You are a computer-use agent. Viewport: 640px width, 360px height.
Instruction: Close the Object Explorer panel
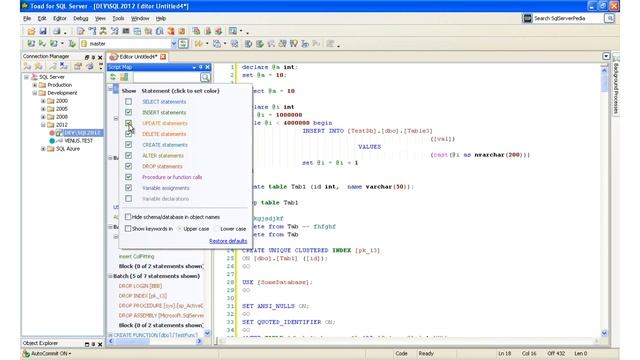point(100,344)
